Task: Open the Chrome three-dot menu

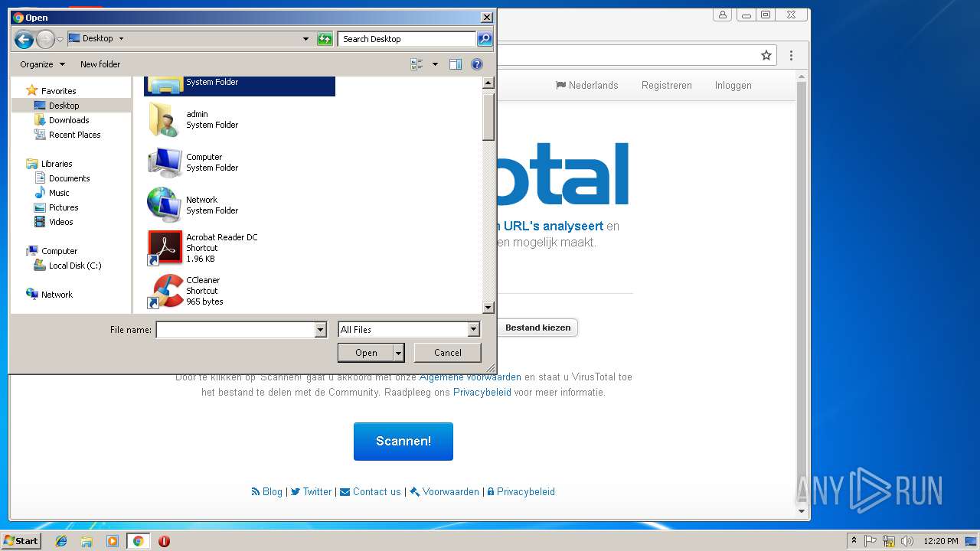Action: pyautogui.click(x=791, y=55)
